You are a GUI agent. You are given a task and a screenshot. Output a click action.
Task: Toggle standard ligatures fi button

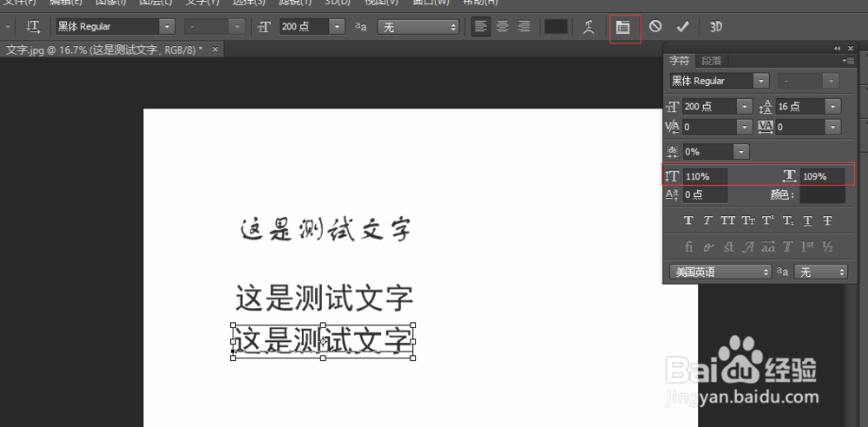688,247
